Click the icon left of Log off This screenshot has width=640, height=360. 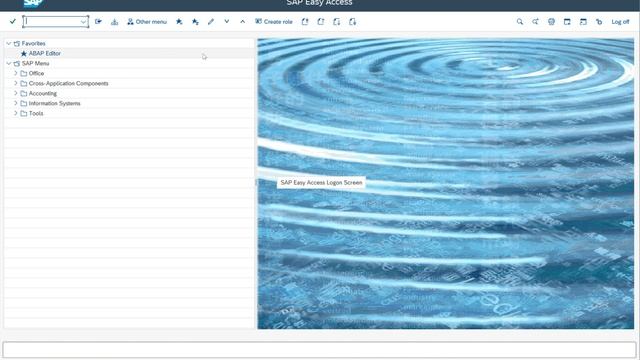[x=599, y=22]
